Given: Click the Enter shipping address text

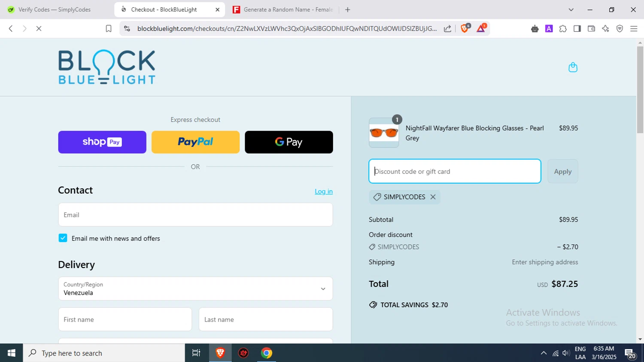Looking at the screenshot, I should click(x=545, y=262).
